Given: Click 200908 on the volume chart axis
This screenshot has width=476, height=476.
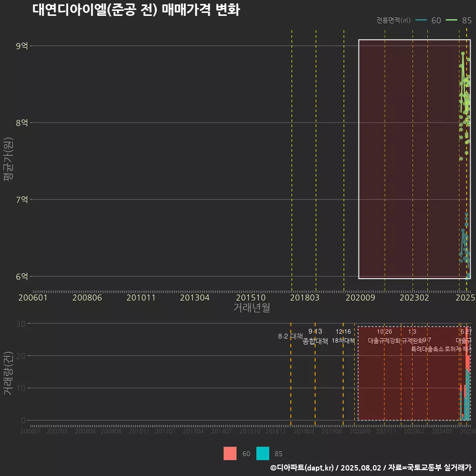Looking at the screenshot, I should click(x=111, y=431).
